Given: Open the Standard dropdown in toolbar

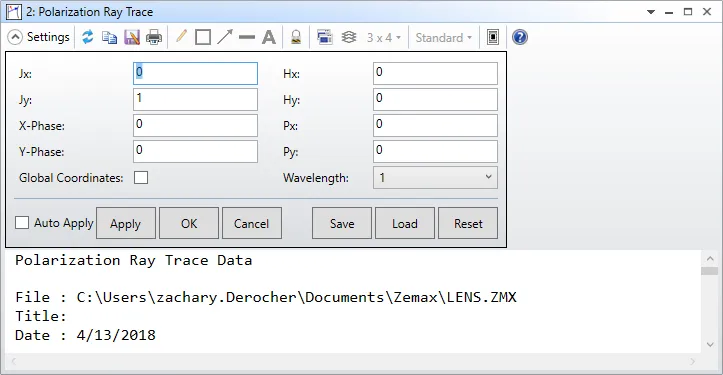Looking at the screenshot, I should (444, 37).
